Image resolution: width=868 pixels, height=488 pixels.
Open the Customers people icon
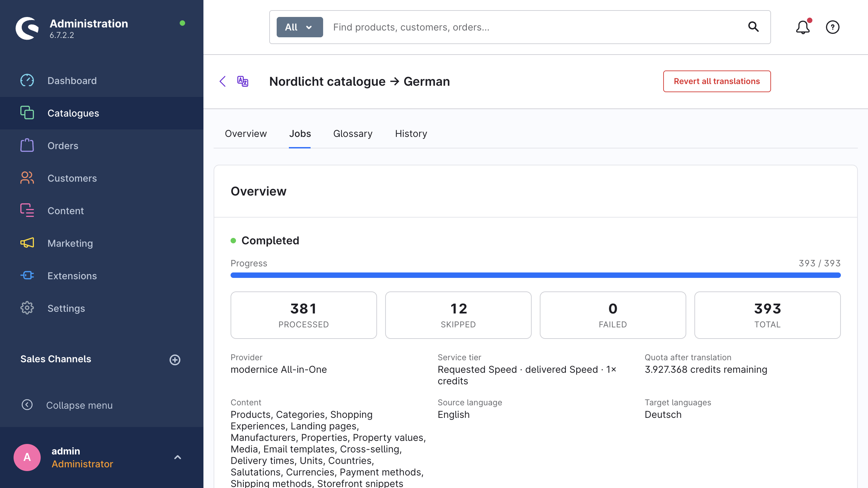click(27, 178)
